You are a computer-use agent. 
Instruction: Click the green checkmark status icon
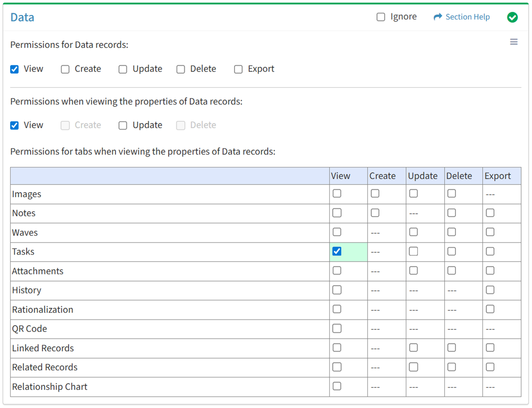tap(512, 17)
